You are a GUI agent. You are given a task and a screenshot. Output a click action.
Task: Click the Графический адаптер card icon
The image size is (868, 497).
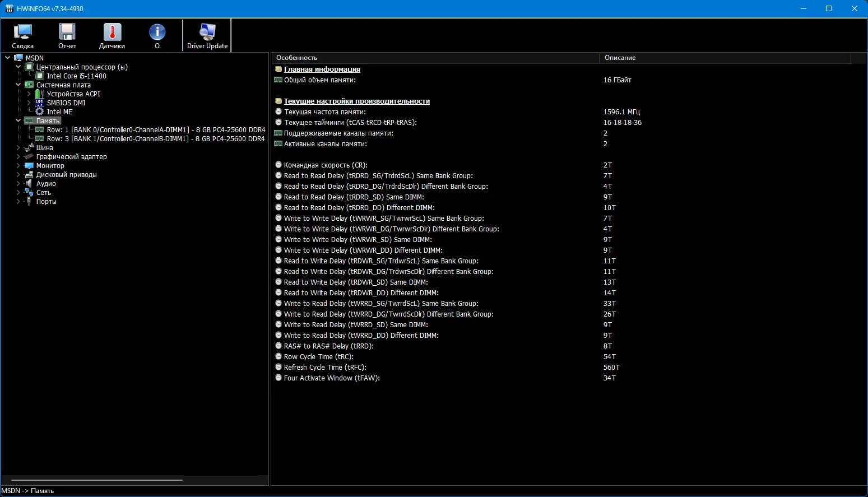tap(29, 156)
